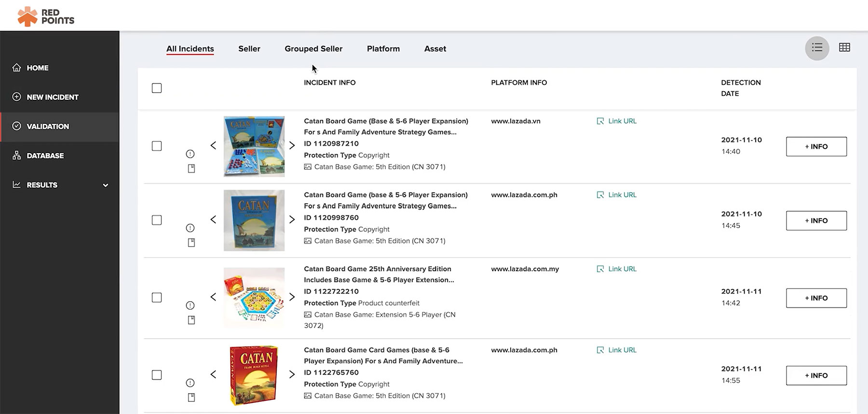868x414 pixels.
Task: Click + INFO for incident 1122722210
Action: point(816,298)
